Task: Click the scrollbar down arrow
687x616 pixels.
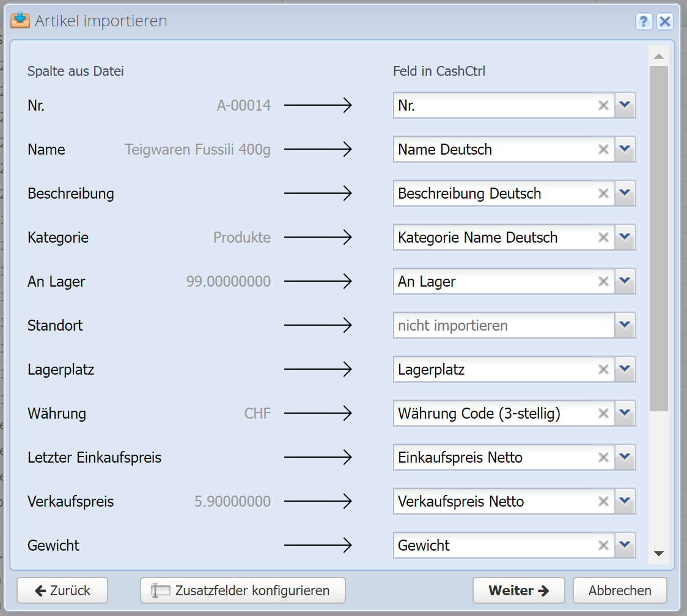Action: [658, 554]
